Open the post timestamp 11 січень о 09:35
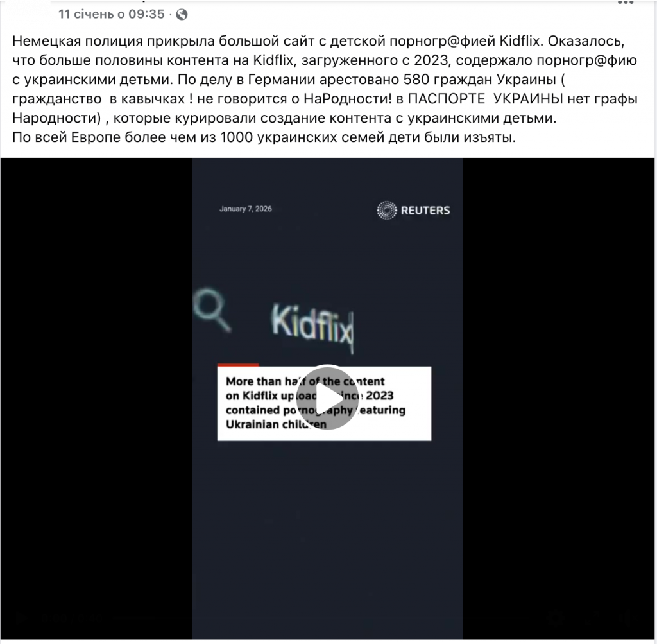This screenshot has height=644, width=657. 112,14
